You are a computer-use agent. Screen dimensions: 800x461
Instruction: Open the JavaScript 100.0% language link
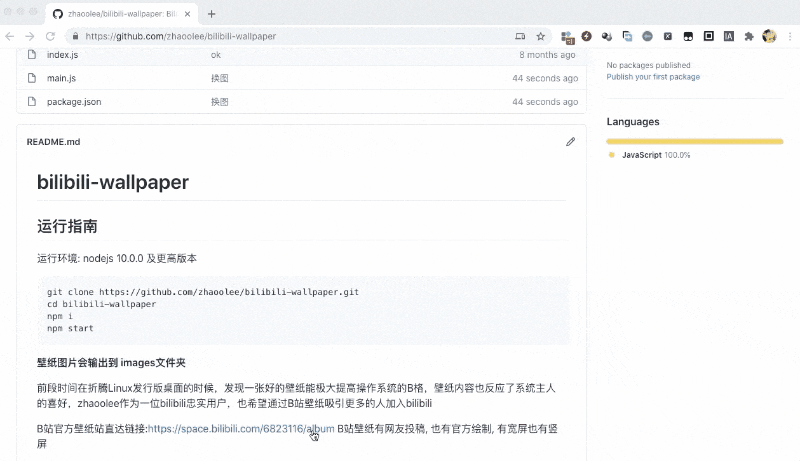point(656,155)
